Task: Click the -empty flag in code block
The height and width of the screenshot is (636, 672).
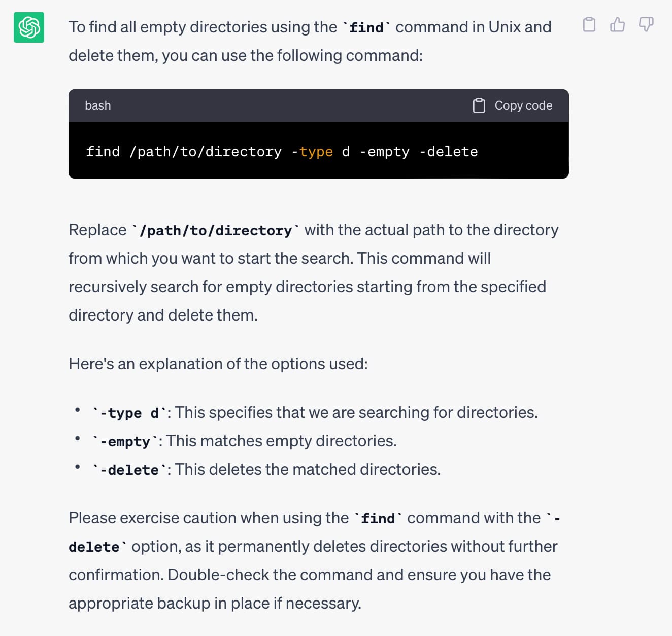Action: tap(385, 152)
